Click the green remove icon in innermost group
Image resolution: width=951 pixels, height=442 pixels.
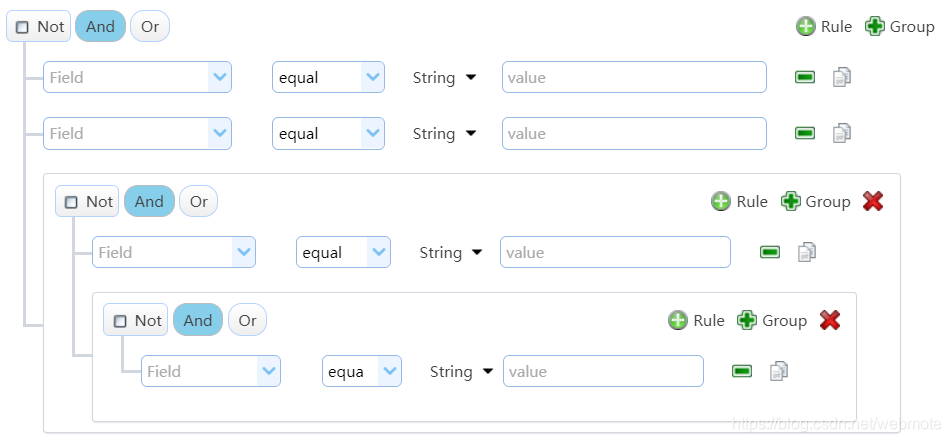(x=742, y=371)
